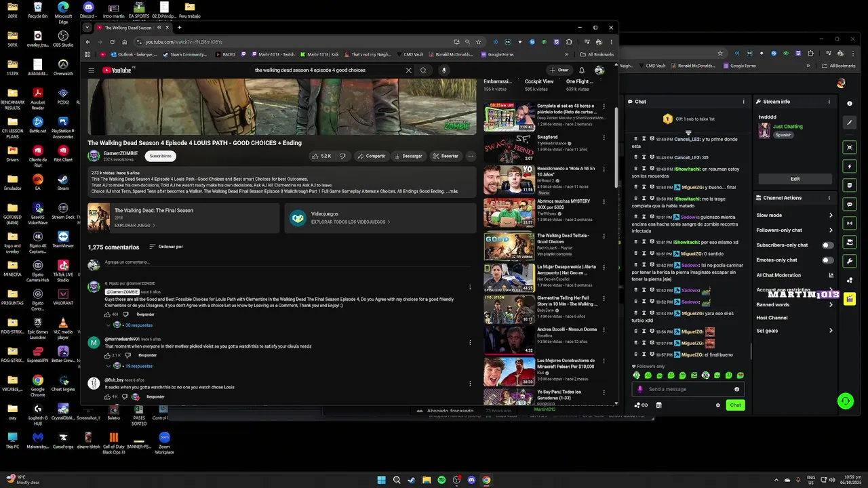
Task: Open a new Chrome tab
Action: pyautogui.click(x=179, y=28)
